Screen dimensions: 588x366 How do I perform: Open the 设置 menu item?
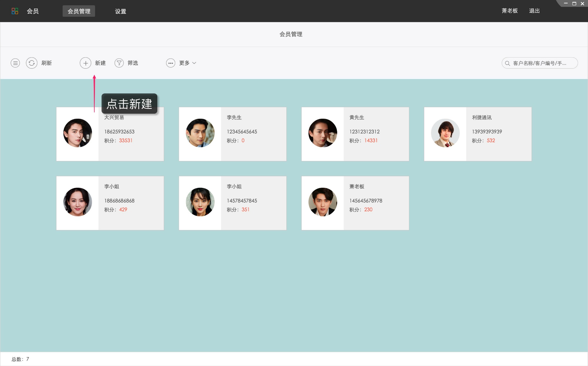(121, 11)
